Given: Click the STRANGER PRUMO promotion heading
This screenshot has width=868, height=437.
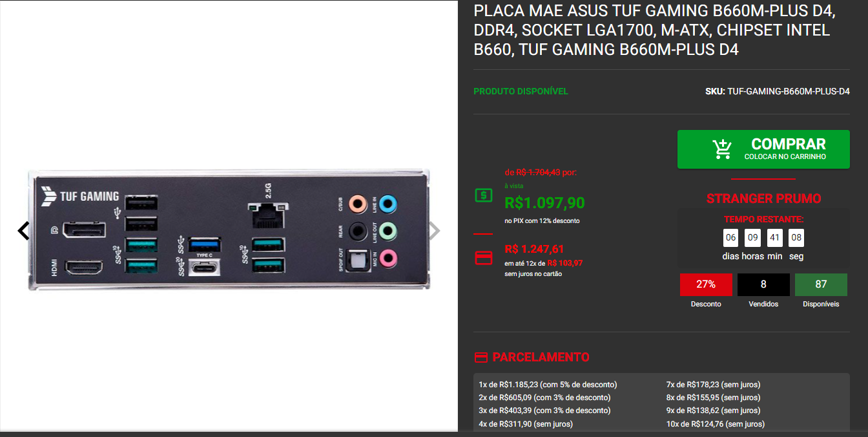Looking at the screenshot, I should click(763, 198).
